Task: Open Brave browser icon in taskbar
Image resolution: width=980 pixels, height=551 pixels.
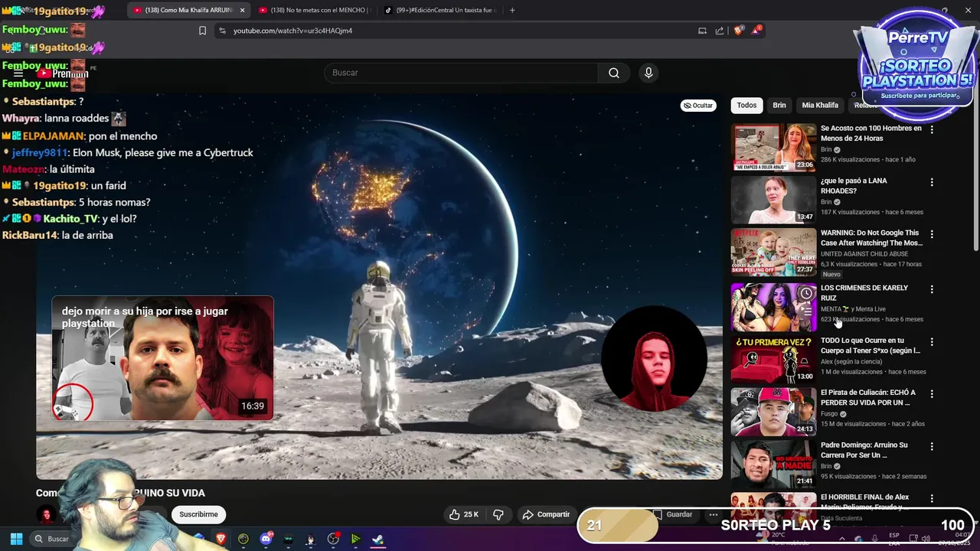Action: pyautogui.click(x=220, y=539)
